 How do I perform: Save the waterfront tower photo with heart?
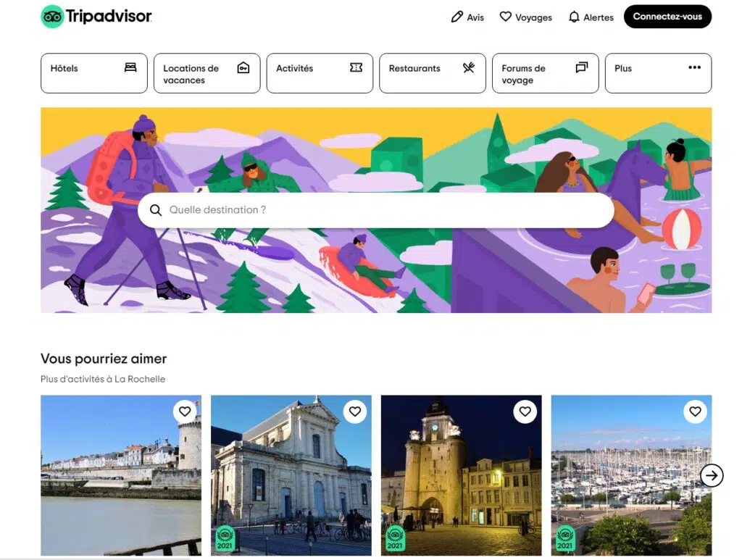tap(185, 411)
